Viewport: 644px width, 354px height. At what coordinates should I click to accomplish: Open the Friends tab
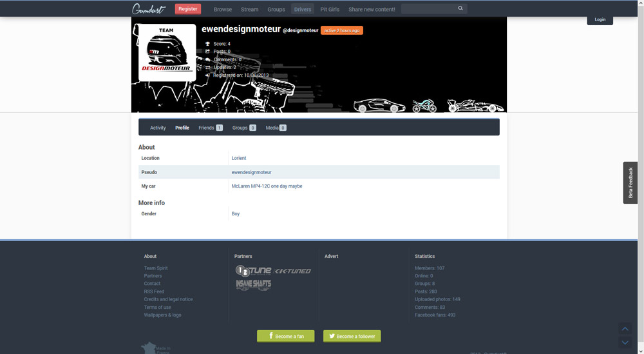(211, 128)
